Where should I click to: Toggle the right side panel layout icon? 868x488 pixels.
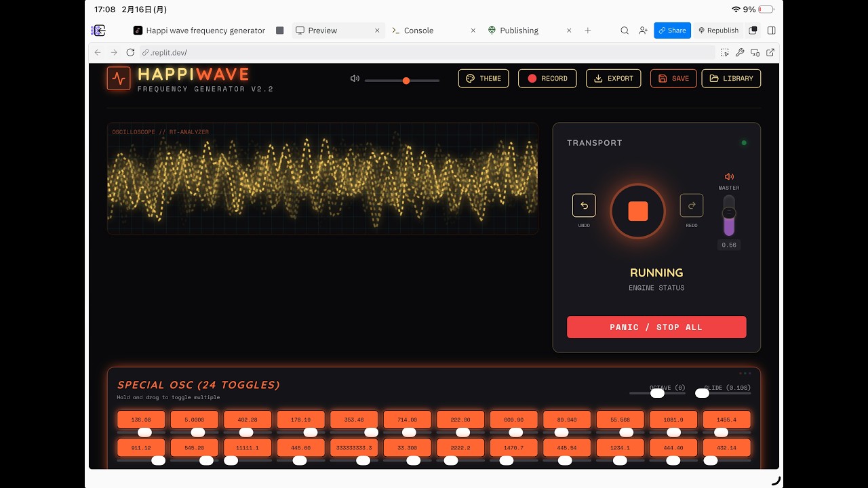tap(771, 30)
